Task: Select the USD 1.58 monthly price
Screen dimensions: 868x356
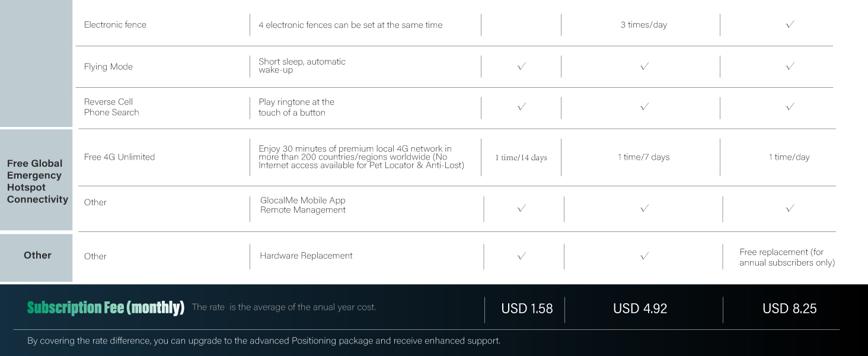Action: click(527, 309)
